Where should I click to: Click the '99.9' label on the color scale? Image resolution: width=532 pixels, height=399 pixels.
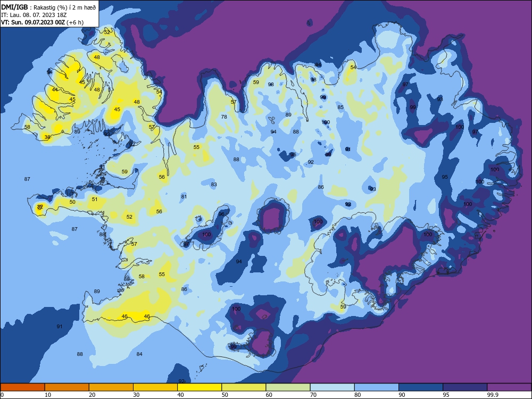click(x=493, y=395)
